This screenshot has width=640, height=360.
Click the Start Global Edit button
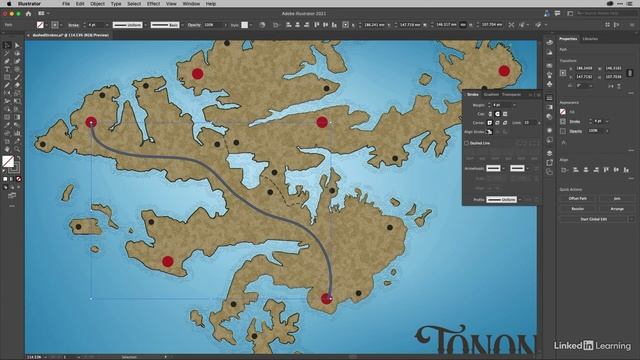tap(593, 219)
